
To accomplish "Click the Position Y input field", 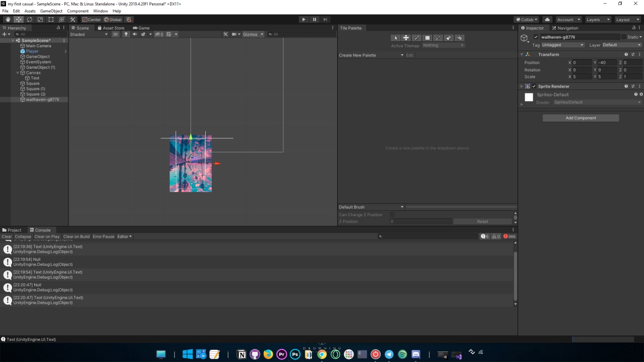I will [608, 63].
